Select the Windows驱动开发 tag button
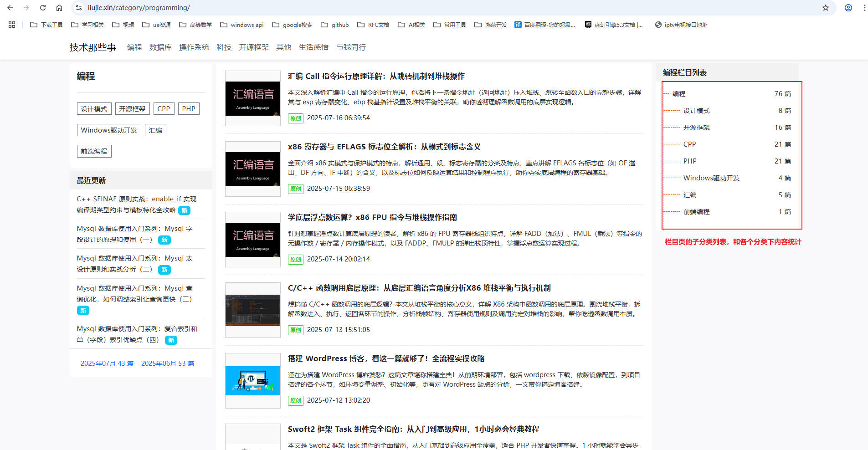868x450 pixels. 109,130
